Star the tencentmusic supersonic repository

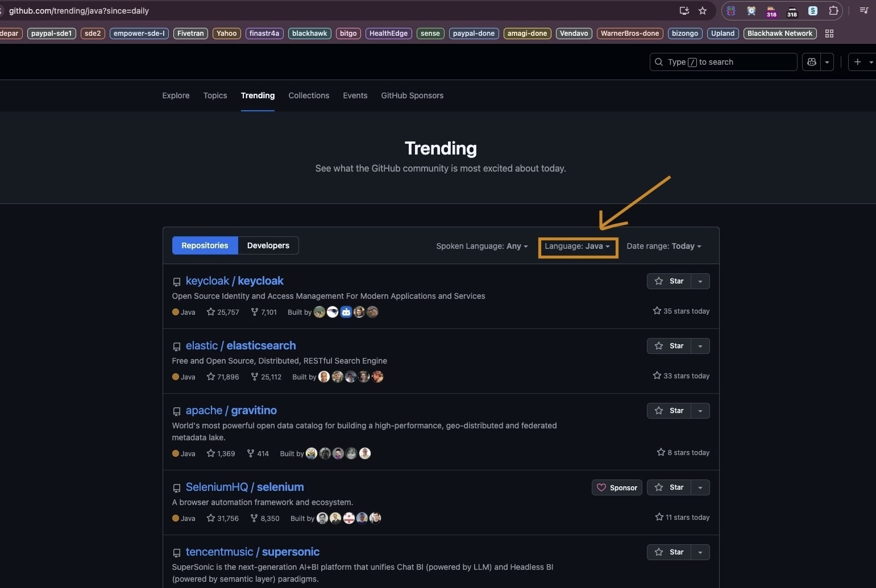(669, 552)
